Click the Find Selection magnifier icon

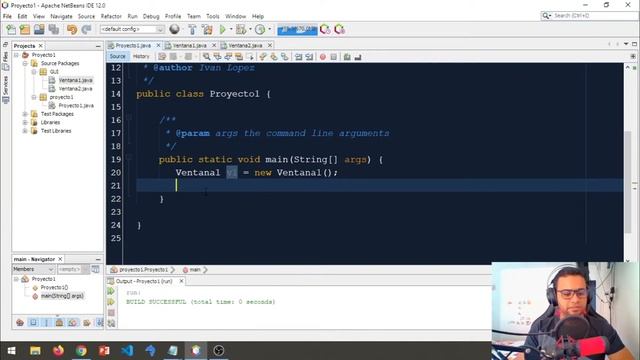[x=207, y=57]
